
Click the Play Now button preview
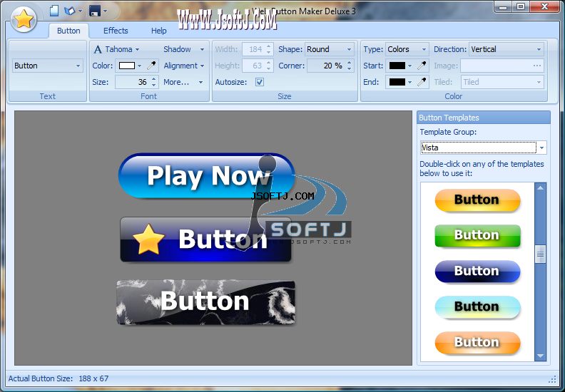pos(206,175)
